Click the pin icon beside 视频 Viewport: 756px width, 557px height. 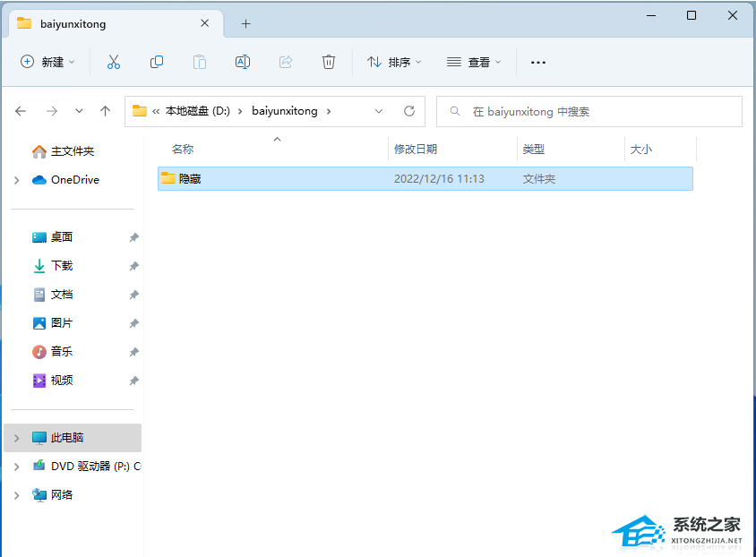click(x=134, y=381)
